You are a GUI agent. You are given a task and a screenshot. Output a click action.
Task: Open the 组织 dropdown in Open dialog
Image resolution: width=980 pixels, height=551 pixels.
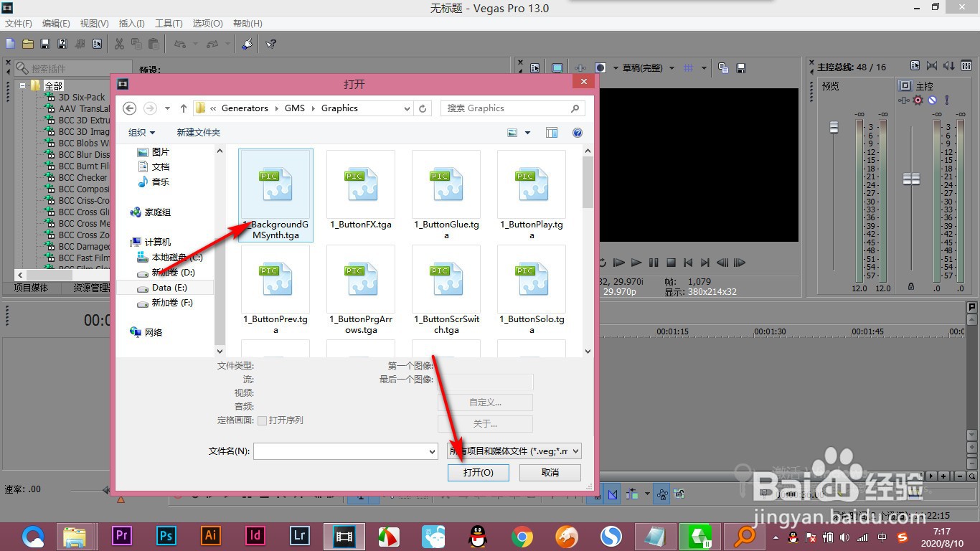click(x=141, y=133)
